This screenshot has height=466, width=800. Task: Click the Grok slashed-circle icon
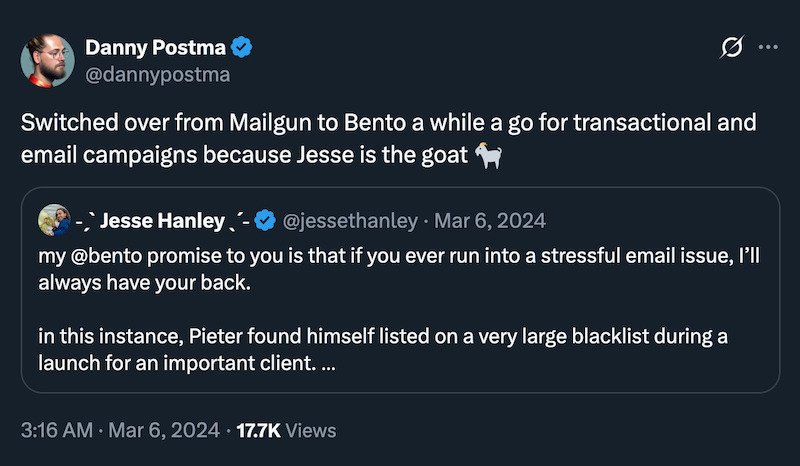pyautogui.click(x=731, y=47)
